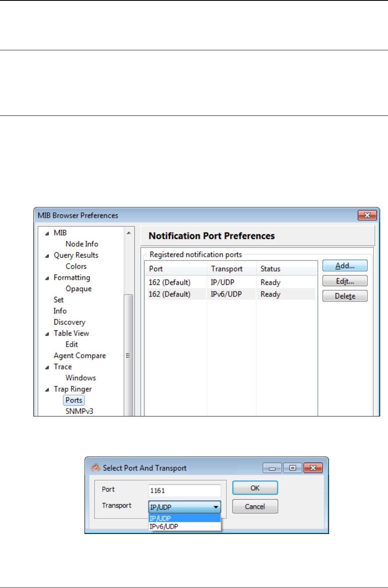Select Set in preferences tree
Image resolution: width=388 pixels, height=588 pixels.
(59, 300)
